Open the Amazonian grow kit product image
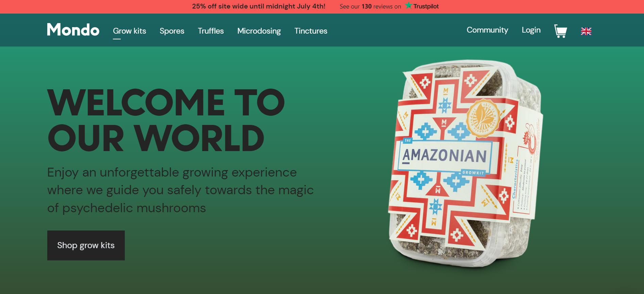644x294 pixels. pos(465,163)
